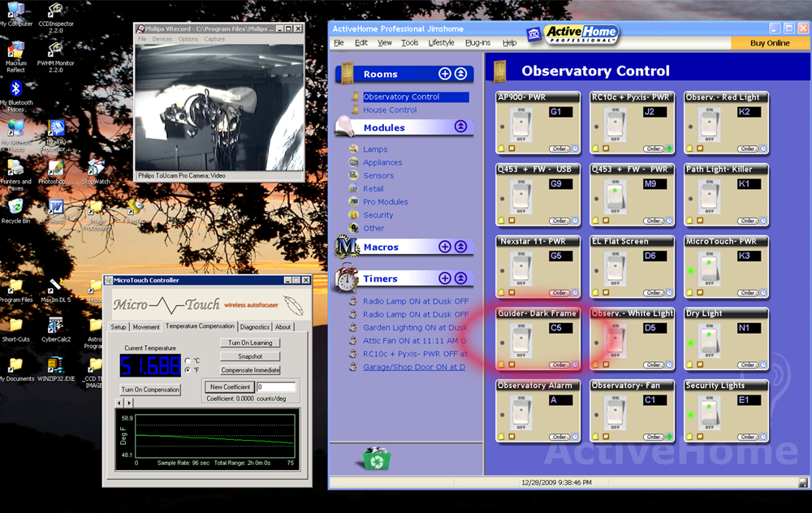Toggle the Nexstar 11- PWR switch

point(521,268)
